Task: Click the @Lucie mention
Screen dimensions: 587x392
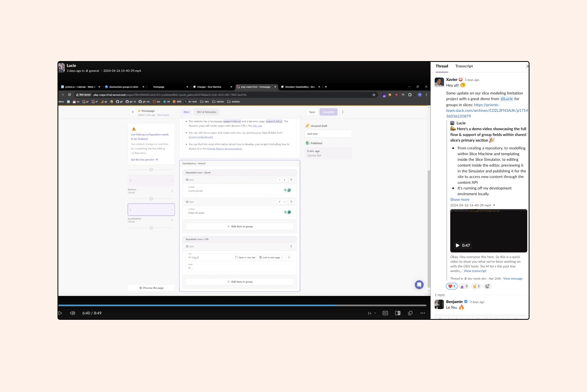Action: click(506, 99)
